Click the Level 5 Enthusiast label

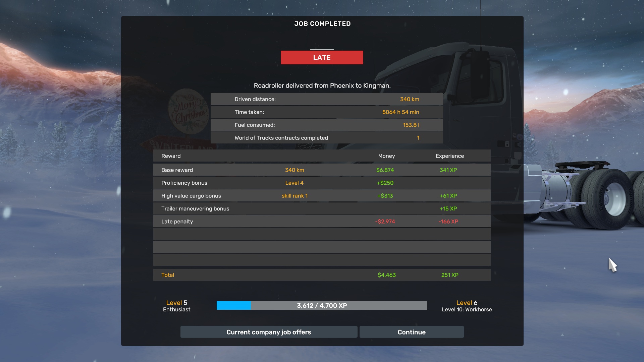coord(176,306)
